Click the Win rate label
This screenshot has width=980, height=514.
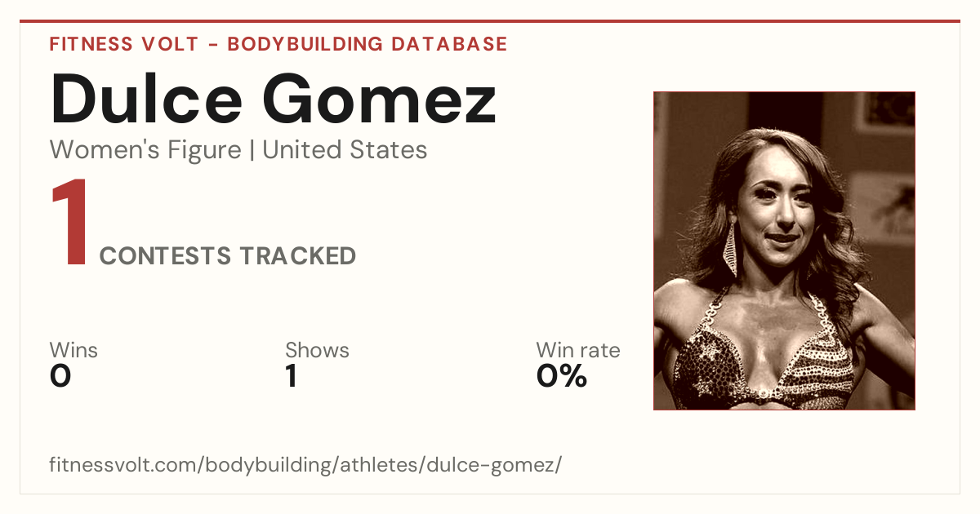click(578, 350)
